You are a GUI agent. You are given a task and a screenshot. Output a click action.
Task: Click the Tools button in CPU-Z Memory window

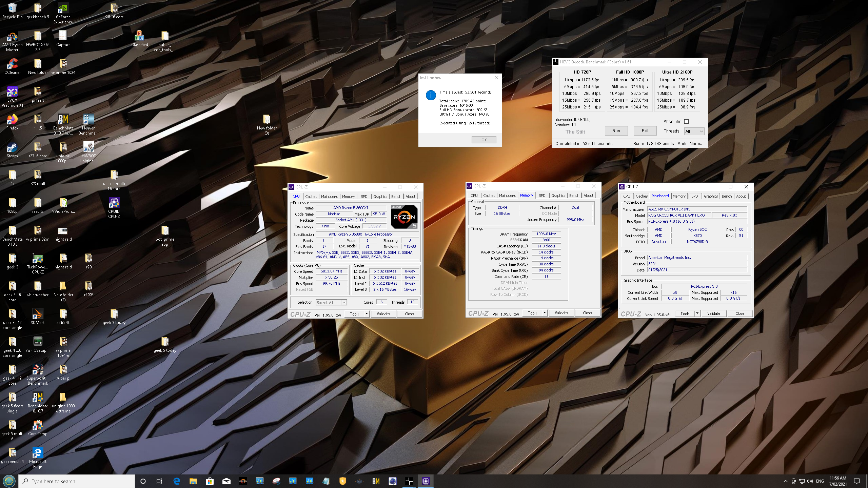pos(532,313)
